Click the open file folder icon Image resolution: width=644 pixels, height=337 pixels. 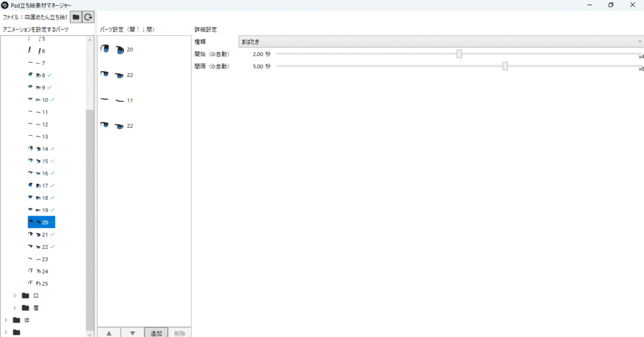(76, 17)
